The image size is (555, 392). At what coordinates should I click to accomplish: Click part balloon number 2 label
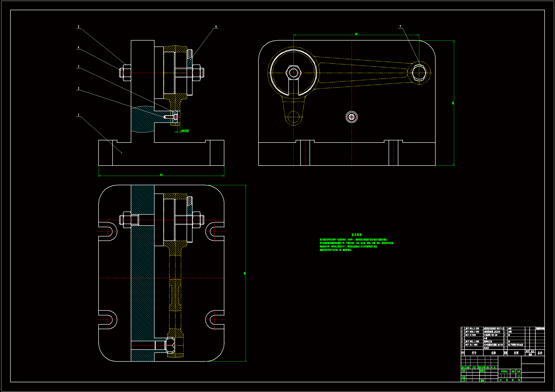pos(78,88)
